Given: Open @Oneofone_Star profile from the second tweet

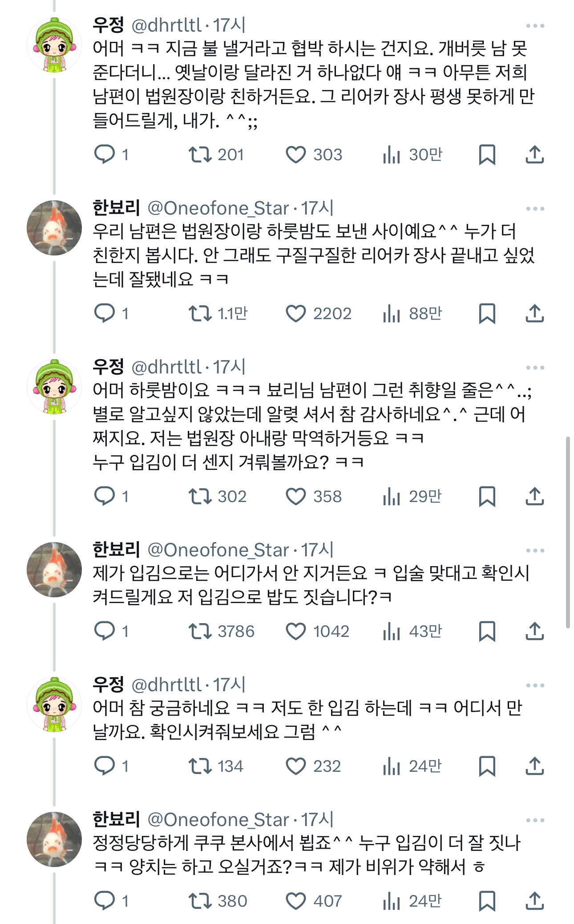Looking at the screenshot, I should pos(218,208).
